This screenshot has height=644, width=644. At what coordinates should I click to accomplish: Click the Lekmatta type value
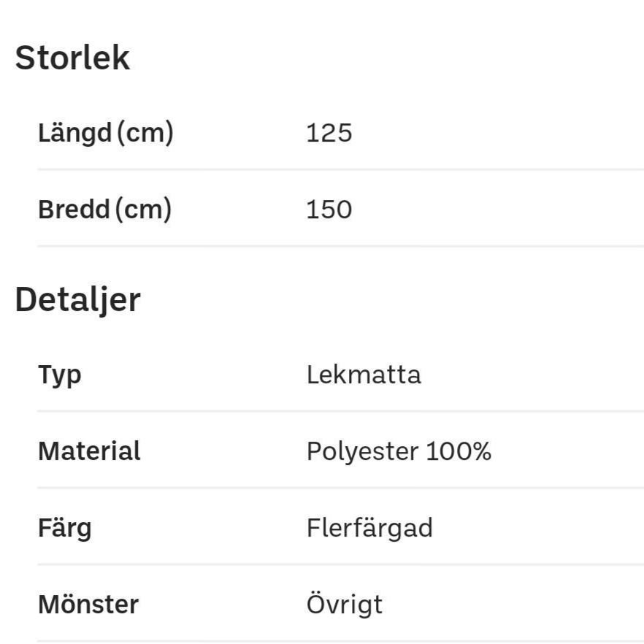click(364, 375)
